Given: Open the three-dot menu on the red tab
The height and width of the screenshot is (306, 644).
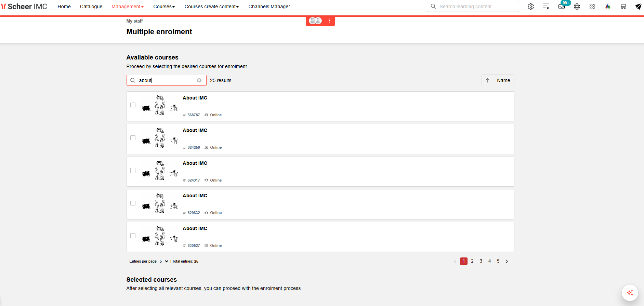Looking at the screenshot, I should pos(330,21).
